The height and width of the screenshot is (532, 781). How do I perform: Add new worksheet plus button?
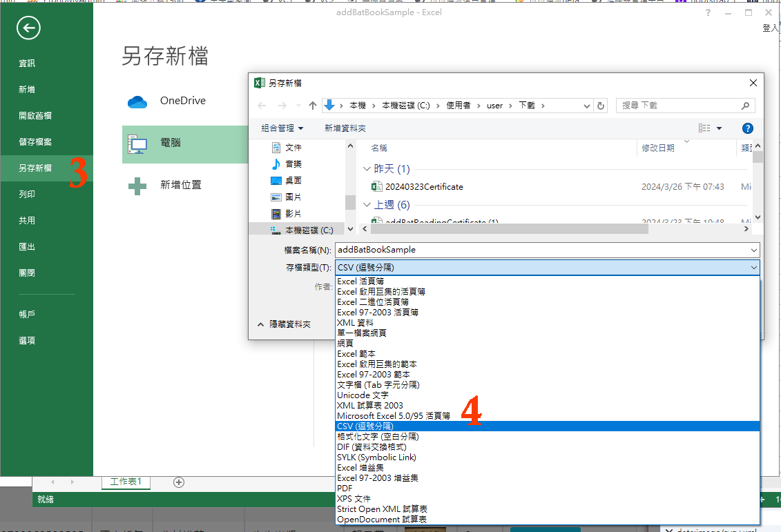click(x=179, y=482)
